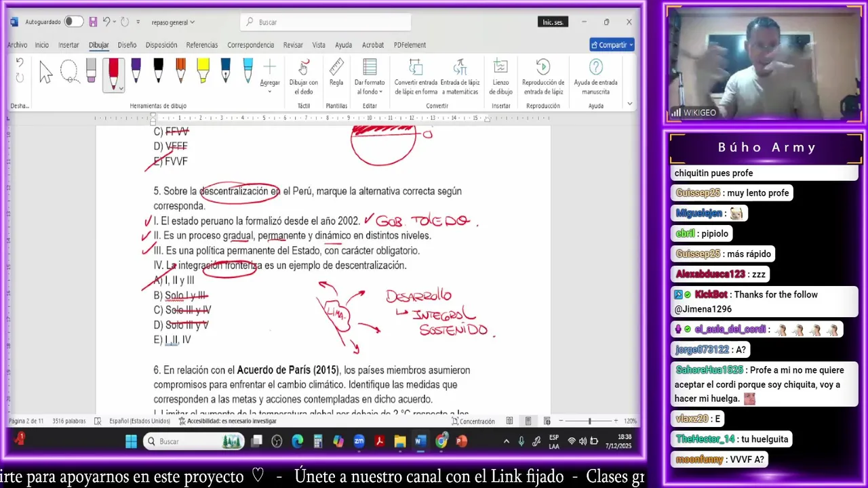This screenshot has width=868, height=488.
Task: Collapse the ribbon with the chevron
Action: pyautogui.click(x=630, y=104)
